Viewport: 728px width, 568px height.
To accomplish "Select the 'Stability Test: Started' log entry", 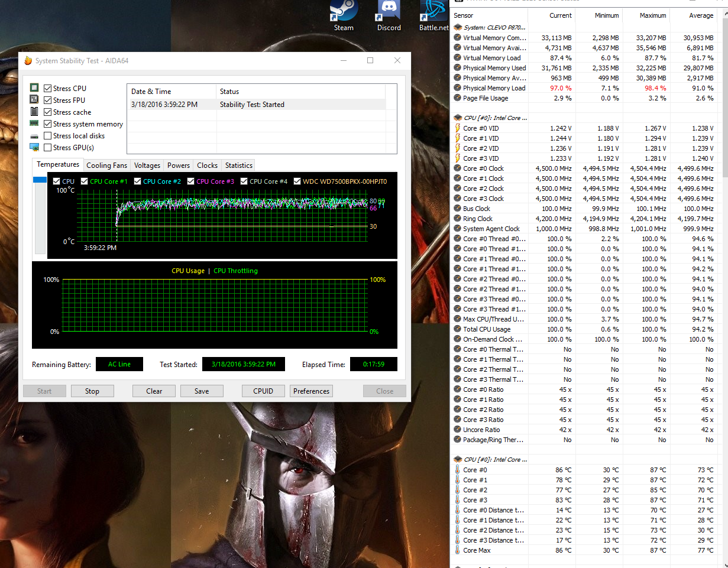I will [257, 104].
